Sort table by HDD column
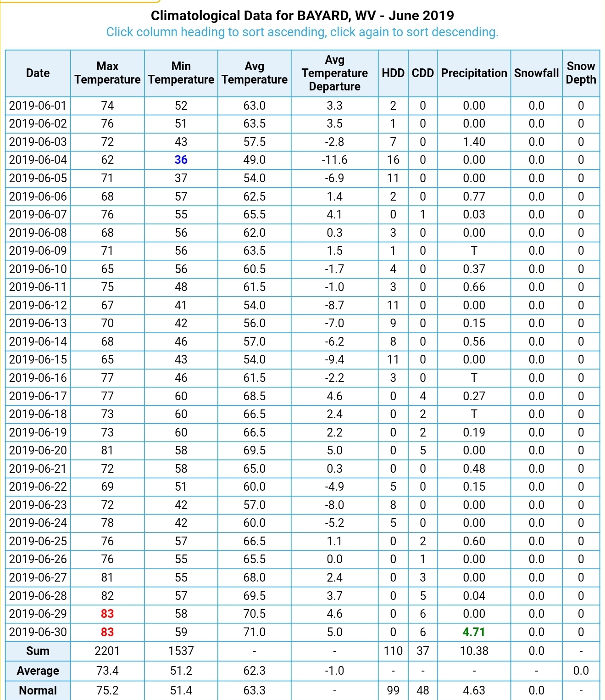Viewport: 605px width, 700px height. (393, 73)
